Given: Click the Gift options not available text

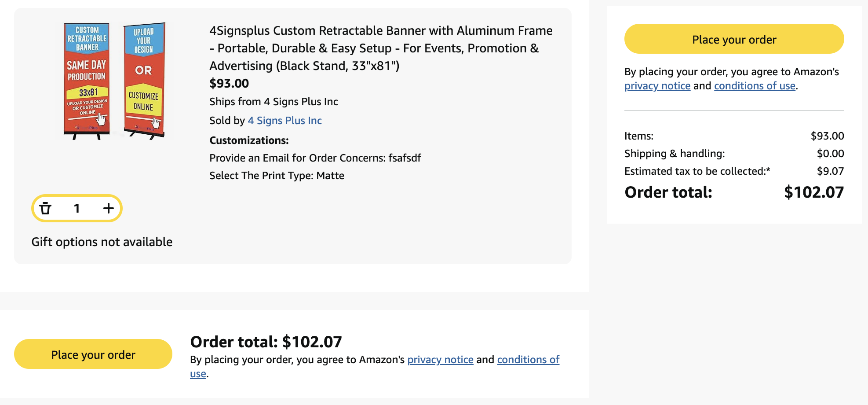Looking at the screenshot, I should 102,242.
